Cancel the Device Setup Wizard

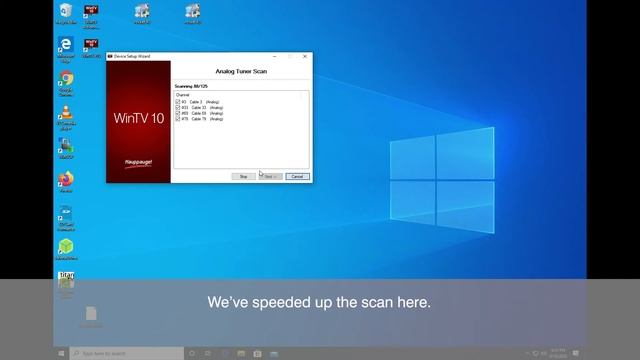(298, 176)
